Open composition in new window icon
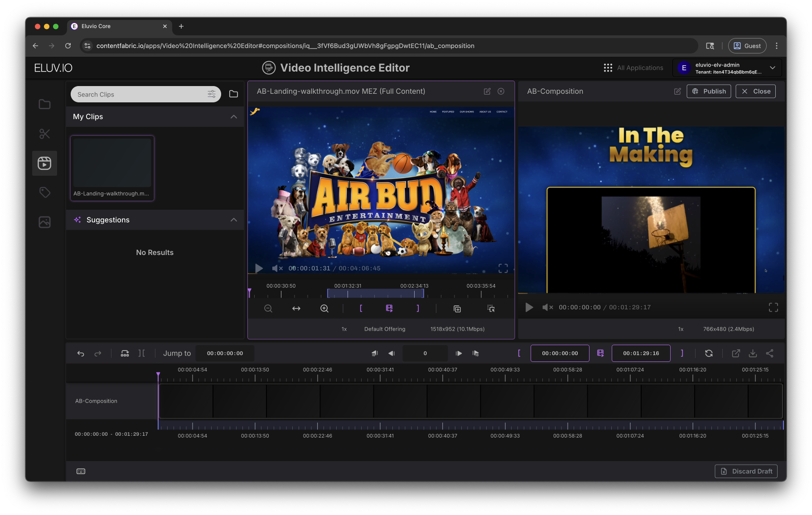 click(736, 353)
